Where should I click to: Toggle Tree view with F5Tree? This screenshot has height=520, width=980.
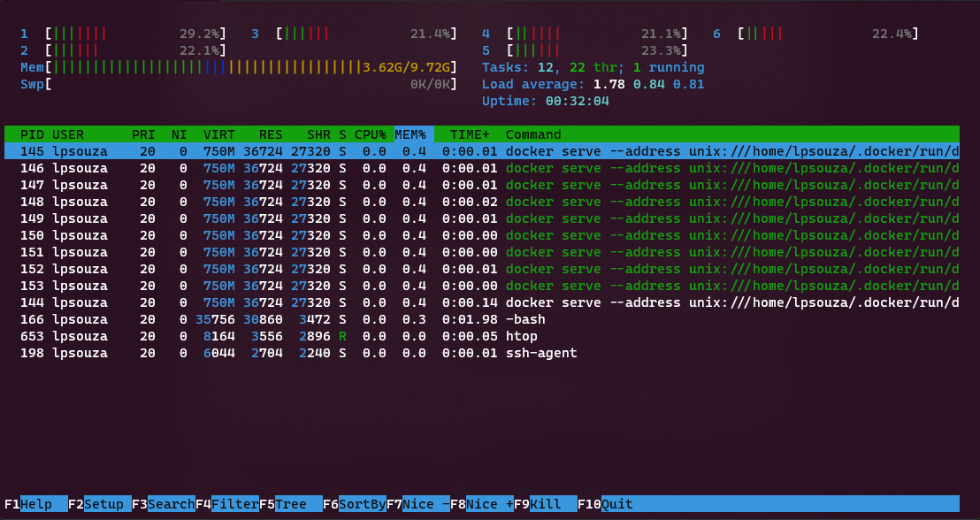tap(292, 504)
